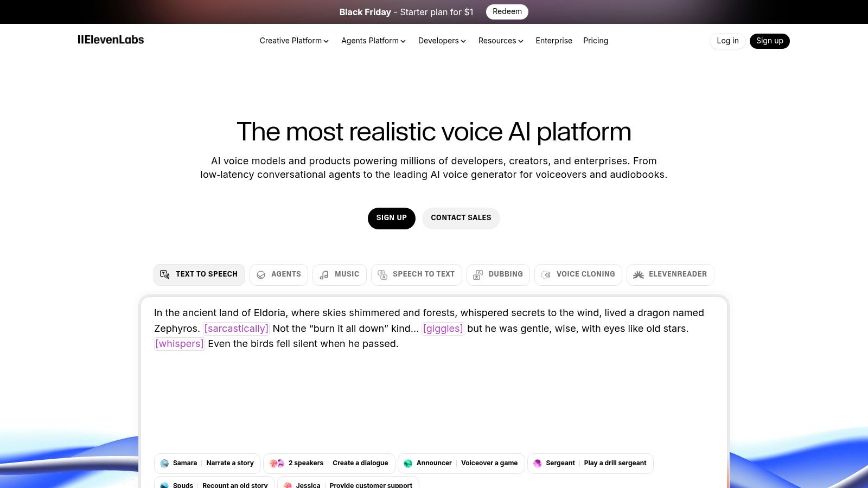The height and width of the screenshot is (488, 868).
Task: Open the Agents feature via its headset icon
Action: point(261,274)
